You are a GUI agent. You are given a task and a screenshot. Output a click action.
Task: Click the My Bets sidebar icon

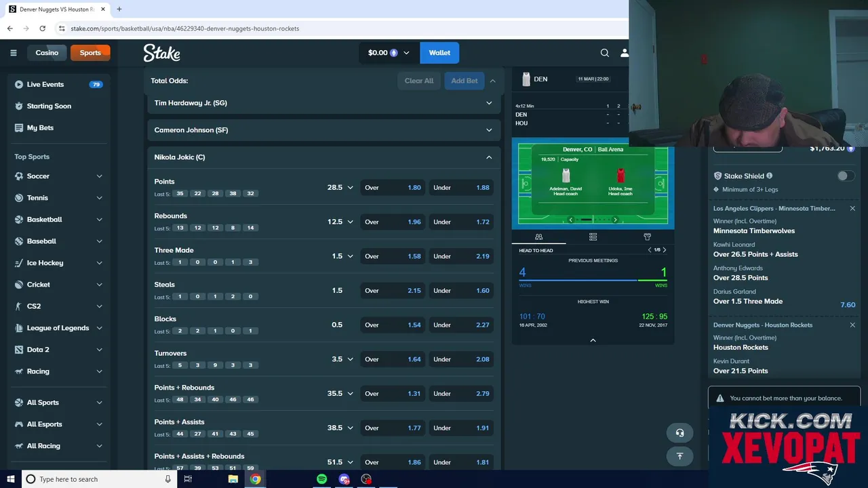[x=19, y=128]
